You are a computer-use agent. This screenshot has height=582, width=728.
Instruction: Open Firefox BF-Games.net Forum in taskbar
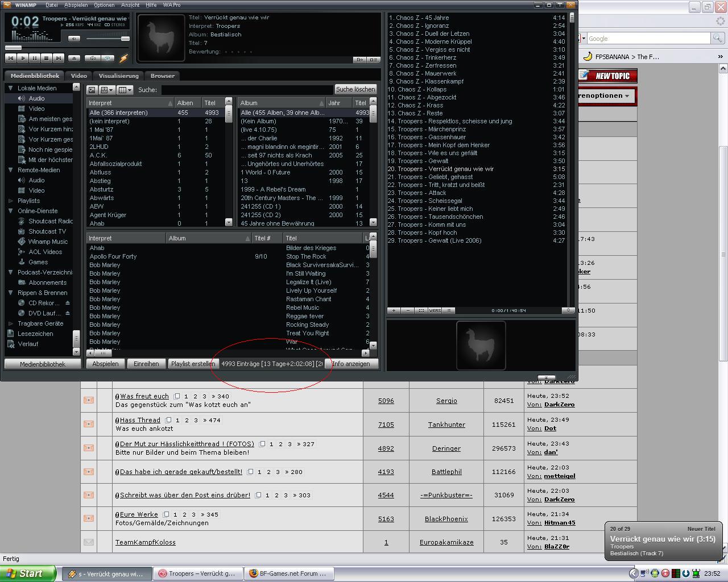coord(289,573)
